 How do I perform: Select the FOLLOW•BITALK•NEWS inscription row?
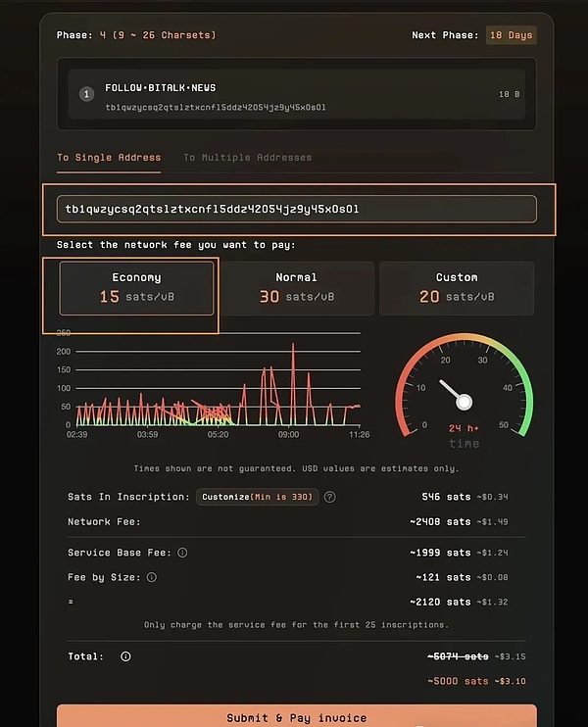296,96
